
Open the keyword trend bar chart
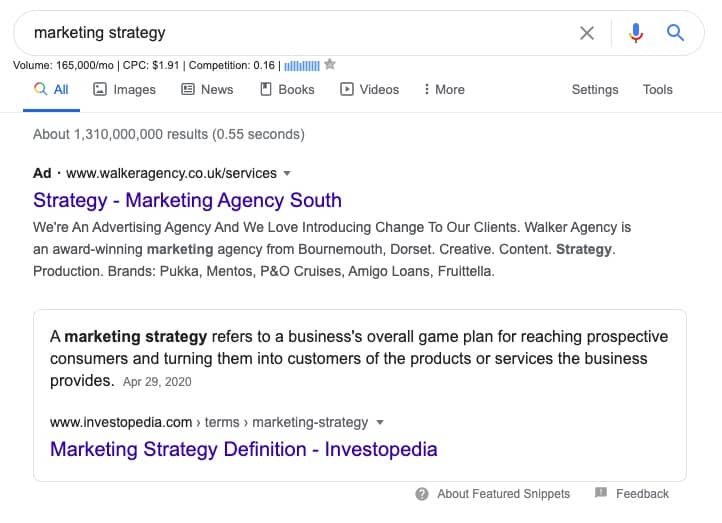tap(302, 66)
